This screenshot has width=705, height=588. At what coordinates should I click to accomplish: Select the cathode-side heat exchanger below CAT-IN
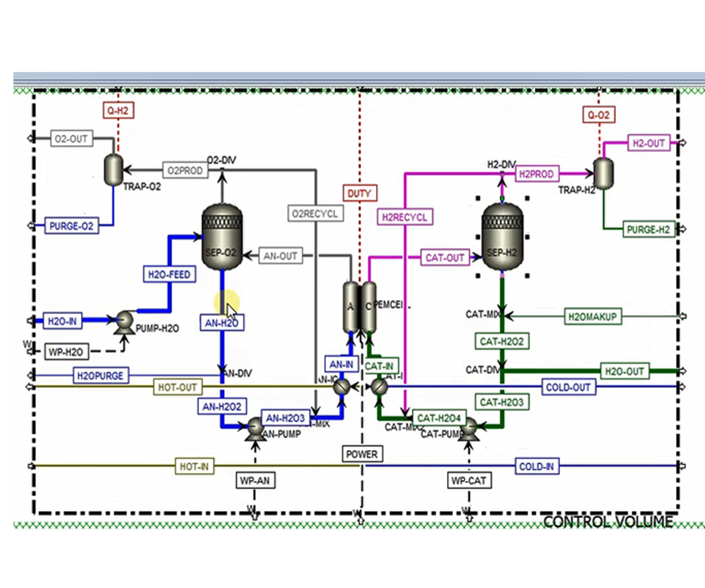379,387
